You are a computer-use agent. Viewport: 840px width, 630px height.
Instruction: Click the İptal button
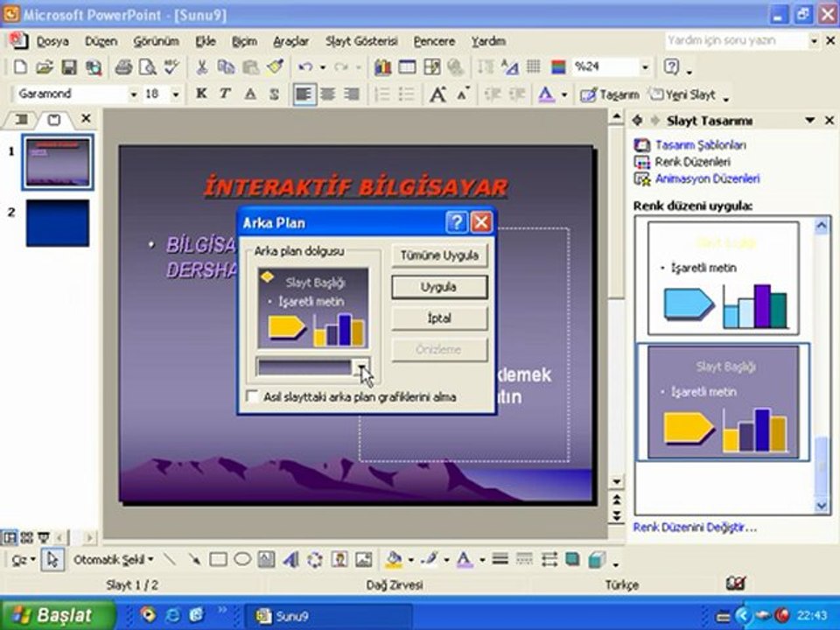(x=439, y=318)
